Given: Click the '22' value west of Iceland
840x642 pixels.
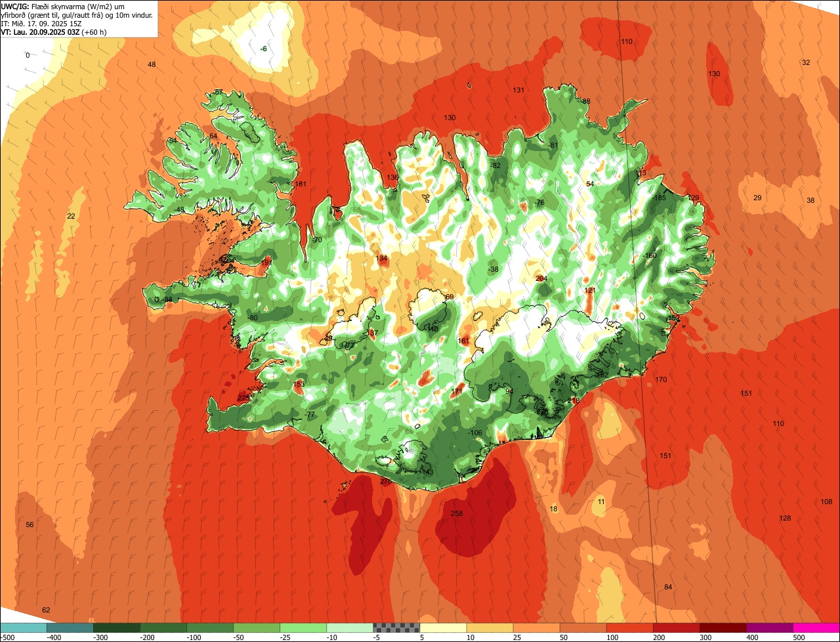Looking at the screenshot, I should 71,216.
